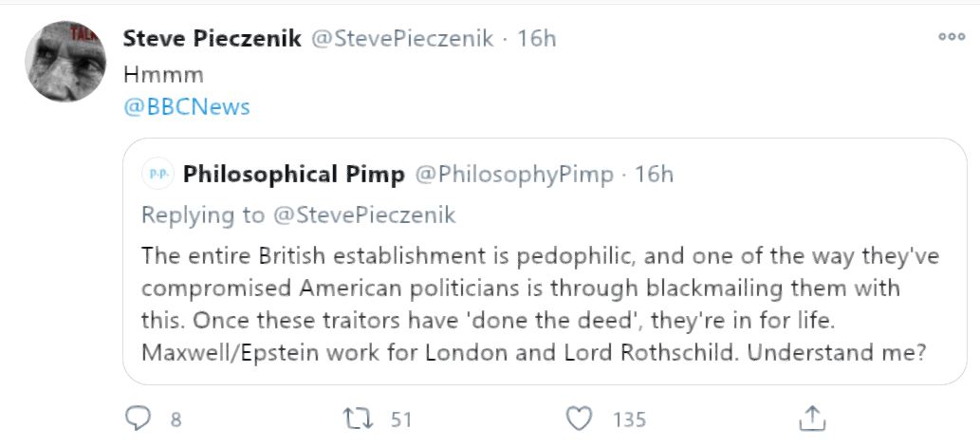Click the Steve Pieczenik display name
Image resolution: width=980 pixels, height=447 pixels.
click(x=213, y=39)
